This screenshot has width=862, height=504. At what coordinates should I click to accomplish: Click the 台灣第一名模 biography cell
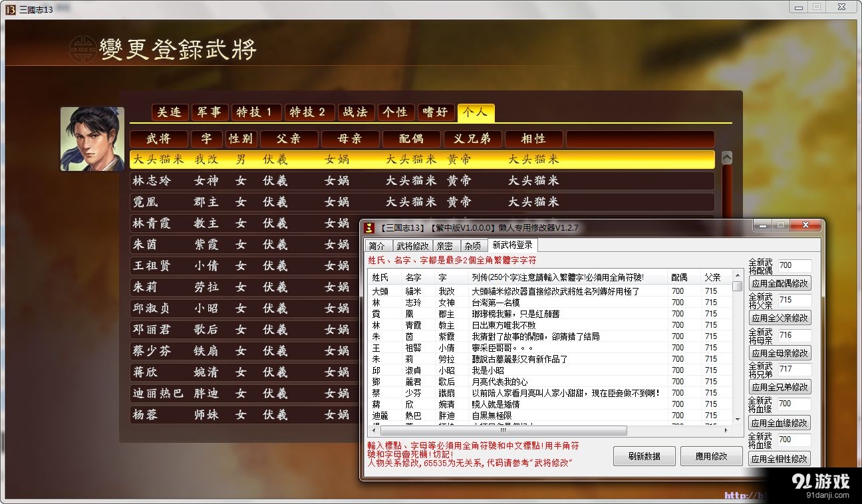[496, 303]
